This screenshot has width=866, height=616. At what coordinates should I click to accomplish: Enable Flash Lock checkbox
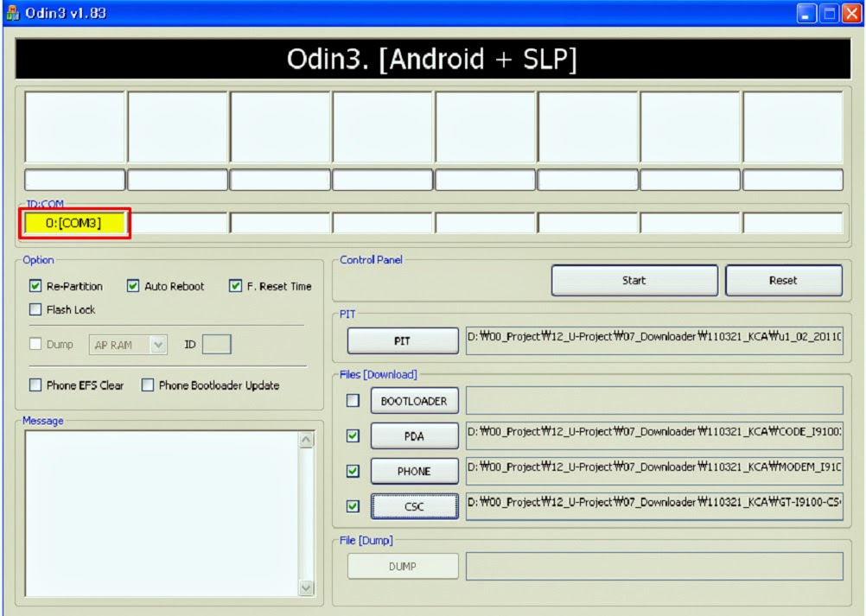(x=35, y=309)
